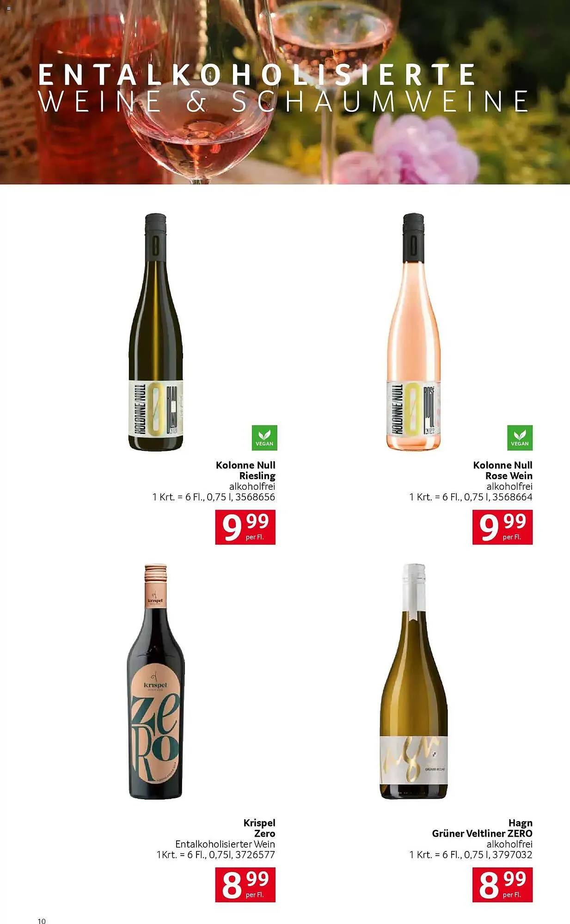
Task: Open the Kolonne Null Rose Wein product title
Action: click(503, 470)
